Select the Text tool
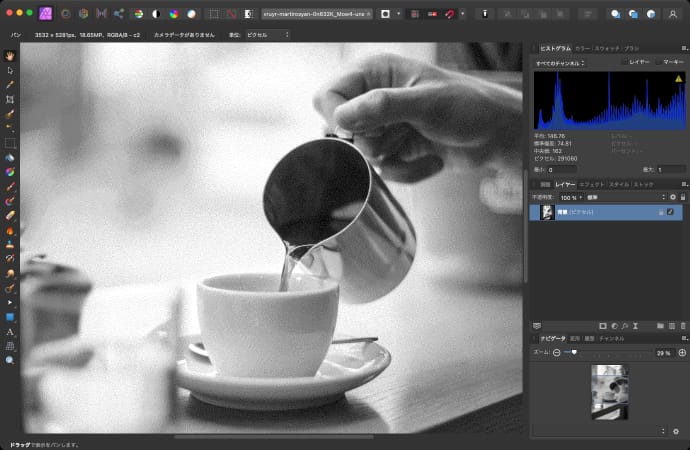Image resolution: width=690 pixels, height=450 pixels. [10, 331]
